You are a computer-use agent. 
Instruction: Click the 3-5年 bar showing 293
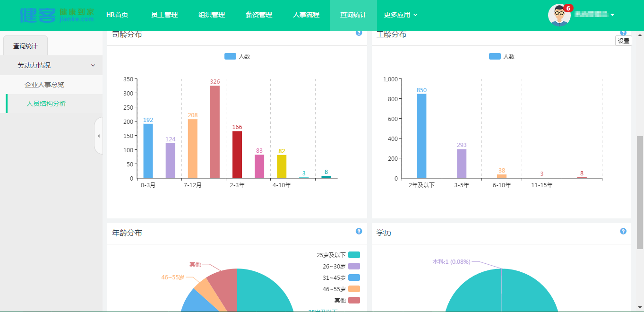[x=462, y=164]
